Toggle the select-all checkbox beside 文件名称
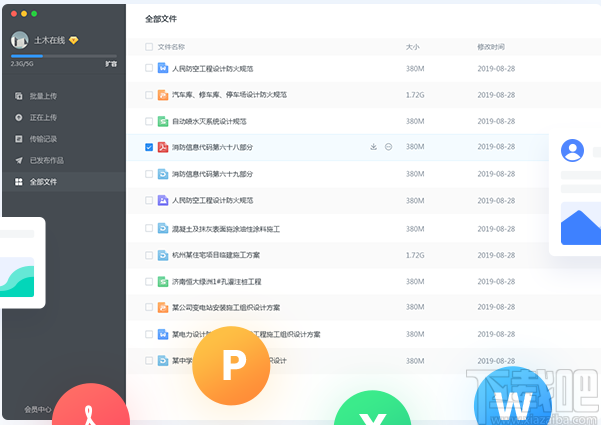 click(x=149, y=47)
